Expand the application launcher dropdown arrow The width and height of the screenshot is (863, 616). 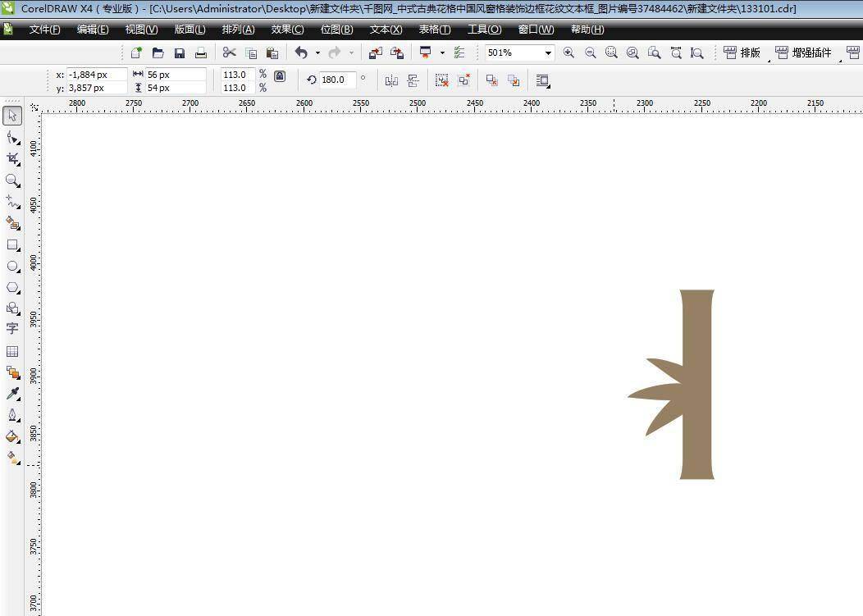tap(442, 53)
